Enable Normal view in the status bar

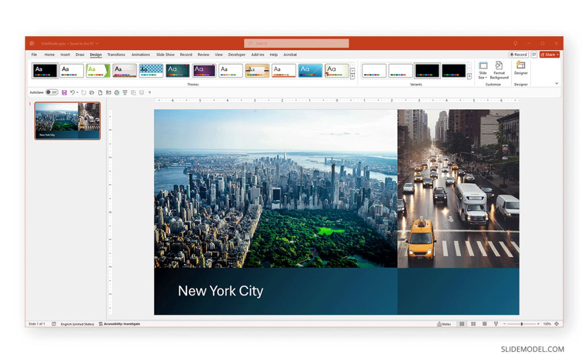tap(462, 323)
